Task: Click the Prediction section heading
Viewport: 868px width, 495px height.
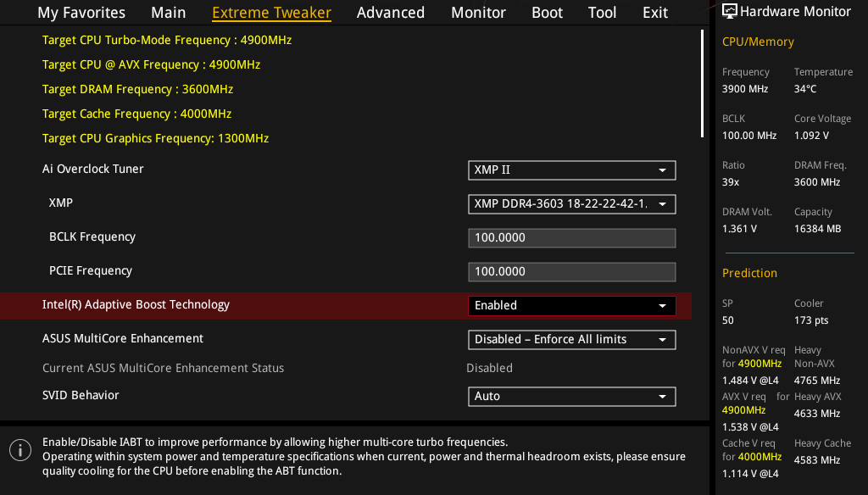Action: click(749, 273)
